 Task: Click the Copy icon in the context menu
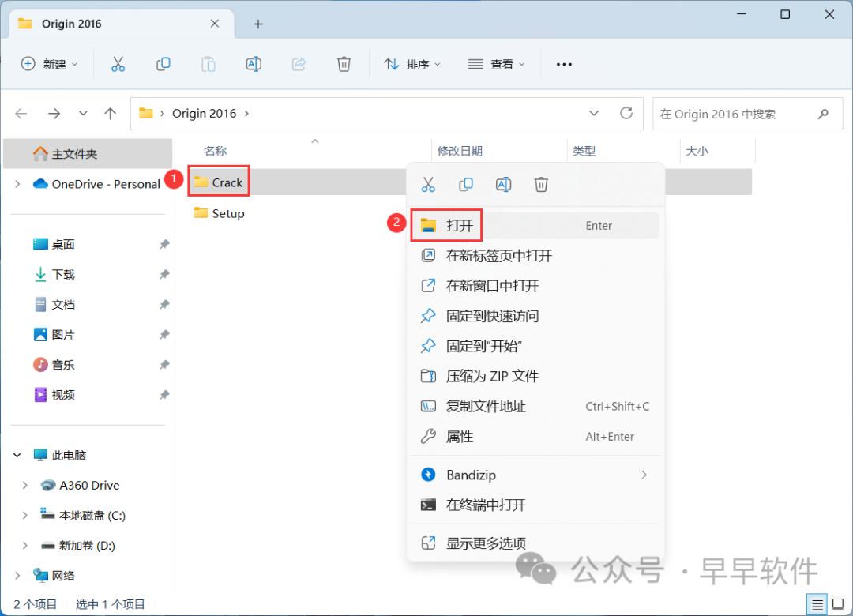coord(466,185)
